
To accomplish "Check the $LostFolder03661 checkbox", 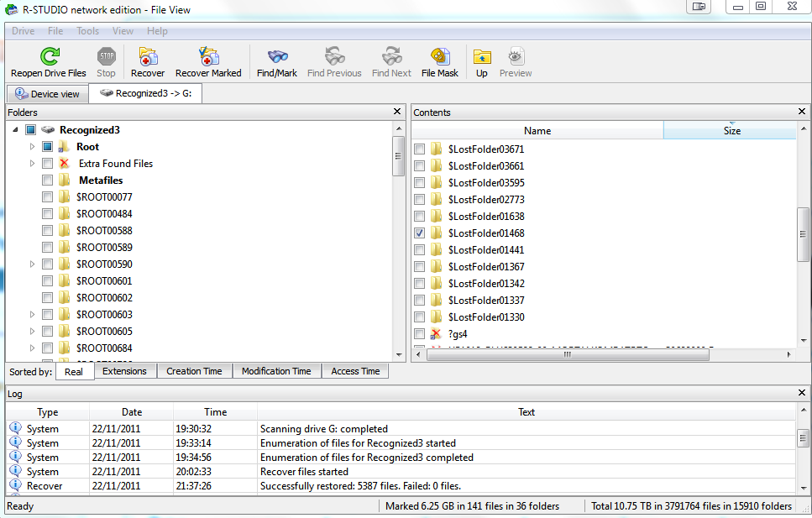I will [x=420, y=165].
